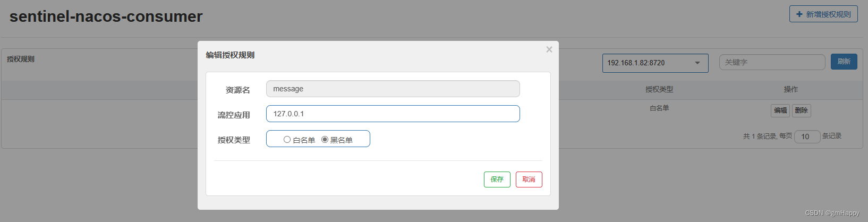
Task: Click the page size box showing 10
Action: point(807,136)
